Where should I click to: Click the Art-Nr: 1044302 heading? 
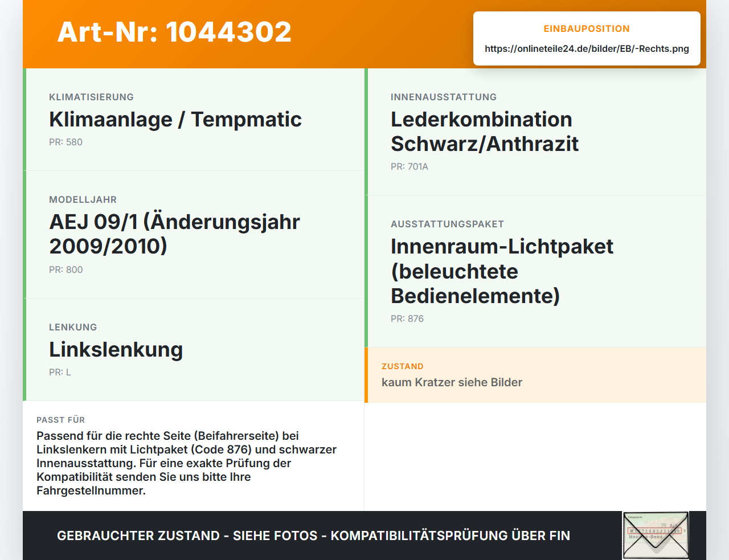[x=174, y=32]
